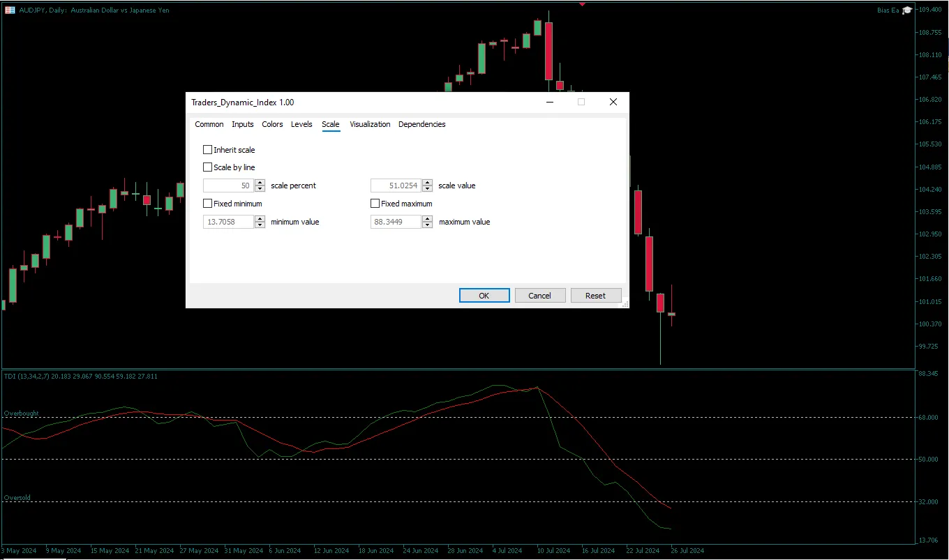Click the minimum value spinner arrows

pos(260,222)
